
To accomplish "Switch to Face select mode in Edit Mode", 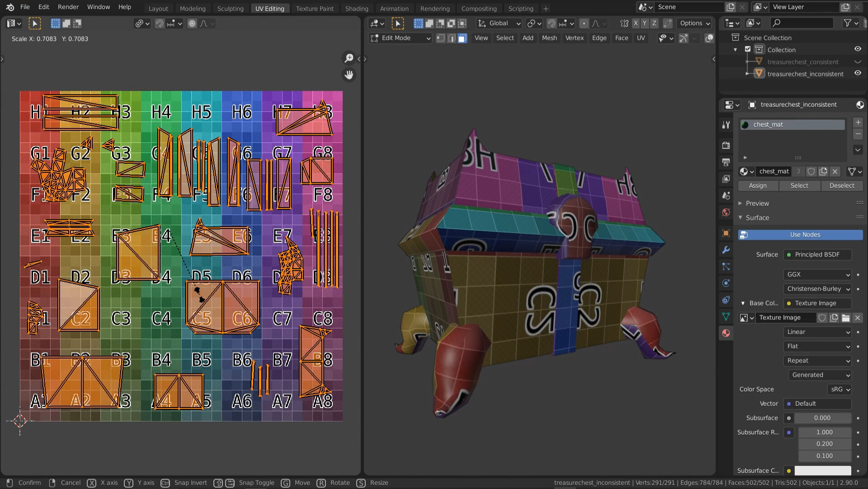I will pyautogui.click(x=462, y=38).
